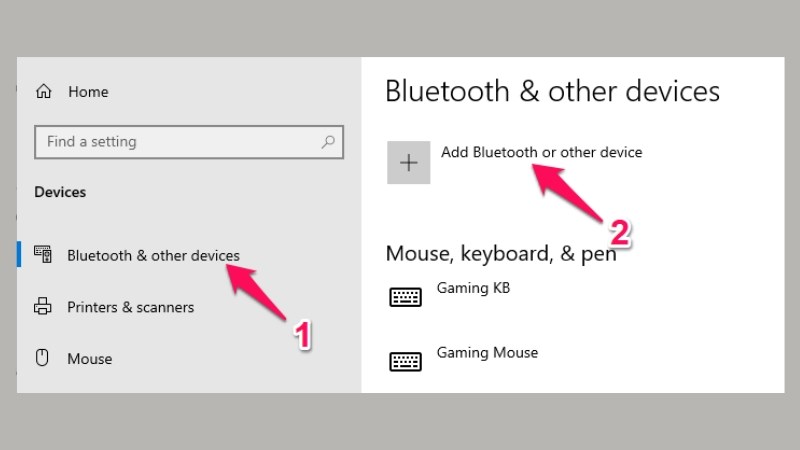The height and width of the screenshot is (450, 800).
Task: Click the Bluetooth & other devices sidebar icon
Action: (43, 255)
